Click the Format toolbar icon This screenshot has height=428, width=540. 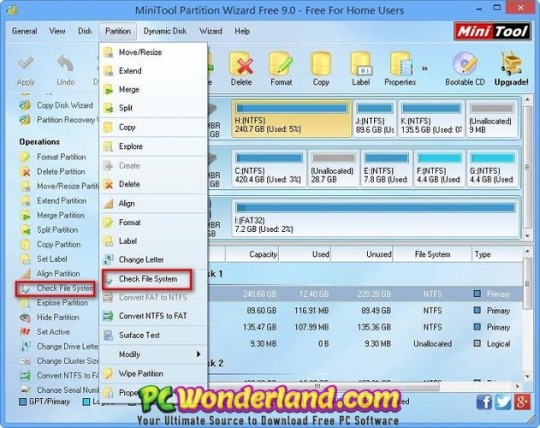281,63
